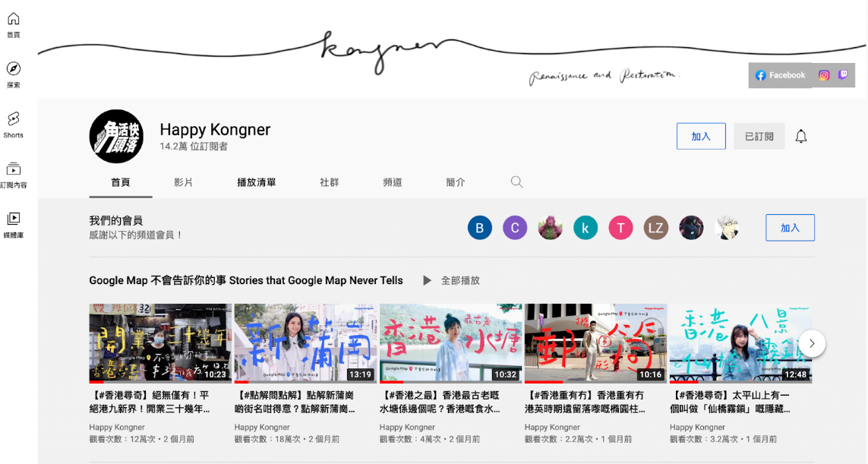
Task: Open the 香港八景 video thumbnail
Action: point(740,342)
